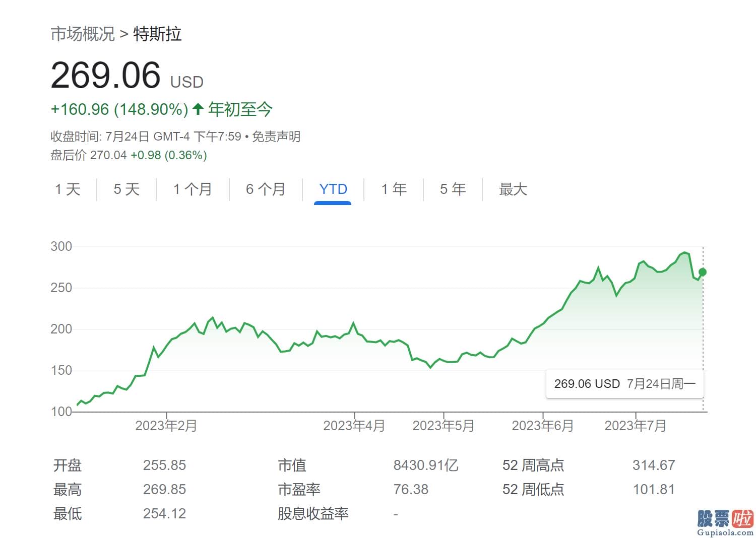This screenshot has width=756, height=538.
Task: Switch to the 6 个月 range tab
Action: click(266, 189)
